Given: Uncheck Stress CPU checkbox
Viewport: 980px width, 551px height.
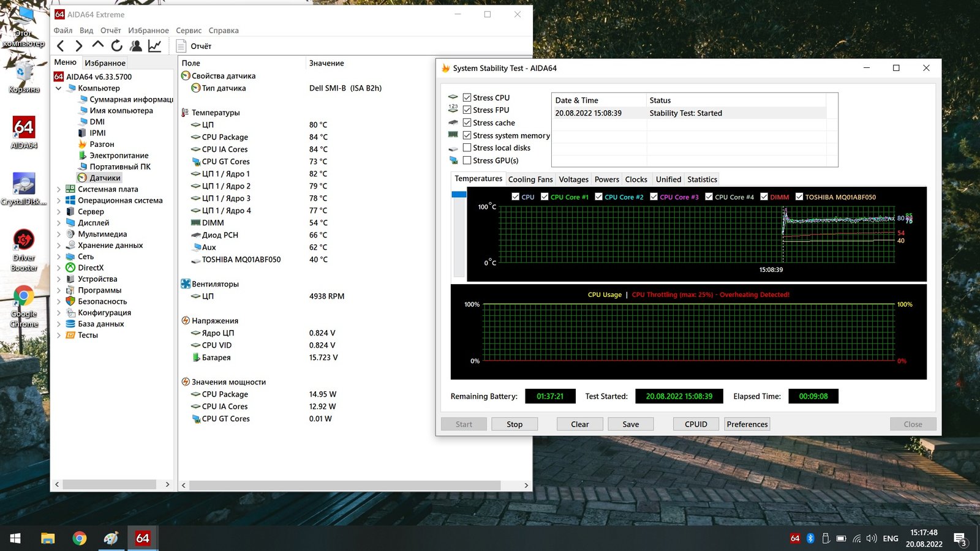Looking at the screenshot, I should pyautogui.click(x=467, y=97).
